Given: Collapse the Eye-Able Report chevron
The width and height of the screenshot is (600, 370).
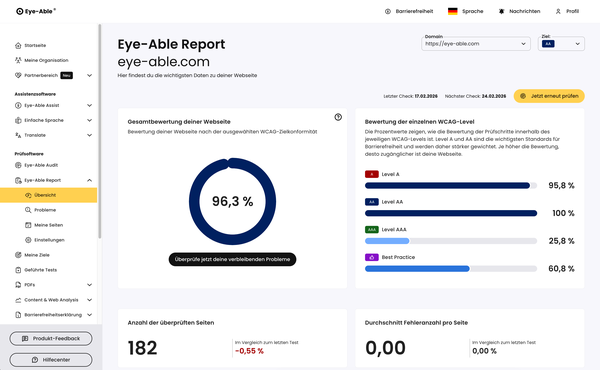Looking at the screenshot, I should pos(89,180).
